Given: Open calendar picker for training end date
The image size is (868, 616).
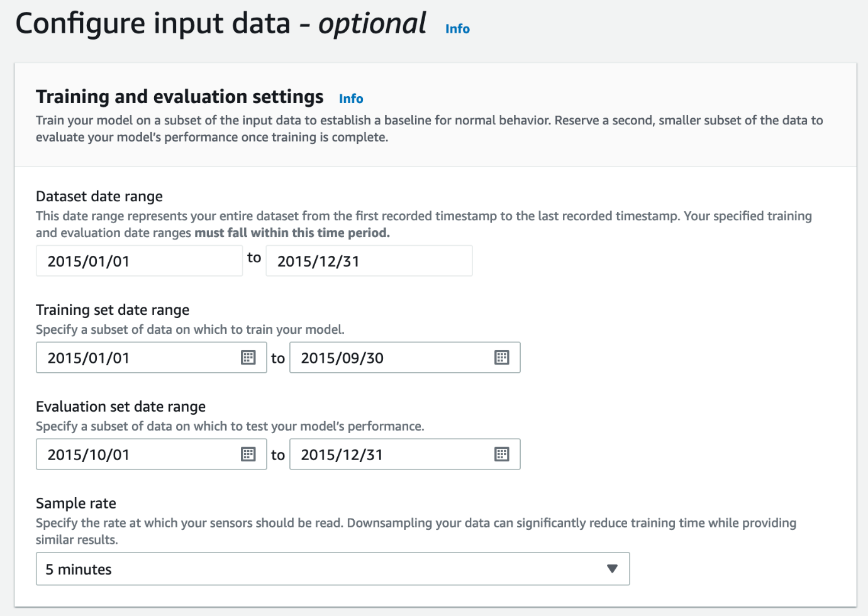Looking at the screenshot, I should (x=501, y=358).
